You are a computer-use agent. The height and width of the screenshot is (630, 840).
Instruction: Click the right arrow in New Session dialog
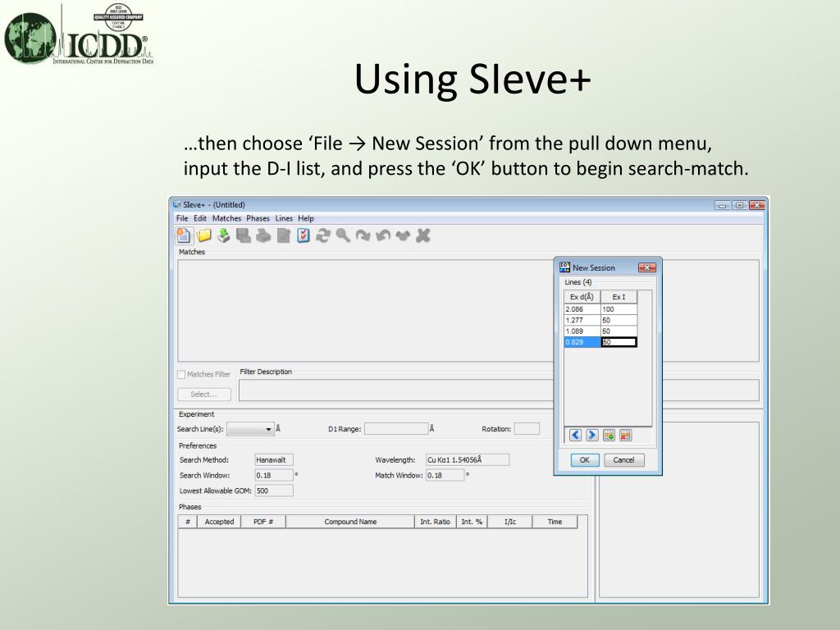pos(592,435)
